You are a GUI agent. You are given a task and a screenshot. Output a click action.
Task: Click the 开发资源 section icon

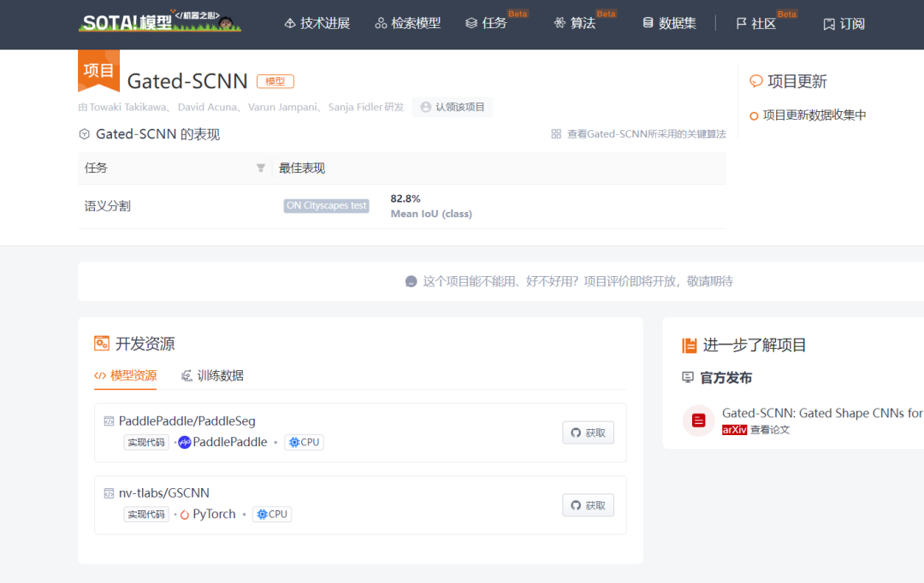[102, 344]
